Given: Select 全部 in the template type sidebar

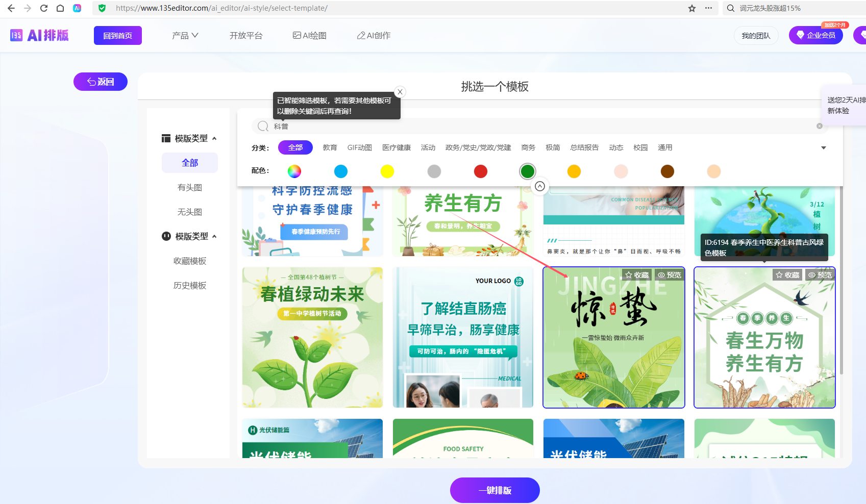Looking at the screenshot, I should tap(190, 163).
